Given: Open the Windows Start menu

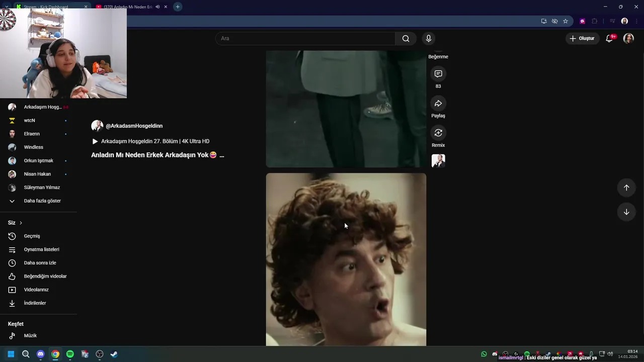Looking at the screenshot, I should (x=11, y=354).
